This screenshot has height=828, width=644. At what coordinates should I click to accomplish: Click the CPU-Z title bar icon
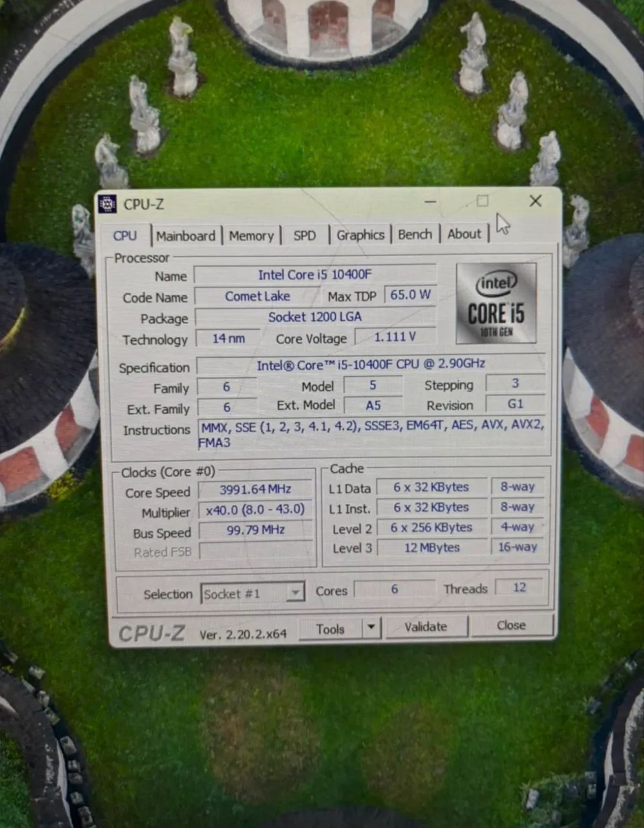click(107, 204)
